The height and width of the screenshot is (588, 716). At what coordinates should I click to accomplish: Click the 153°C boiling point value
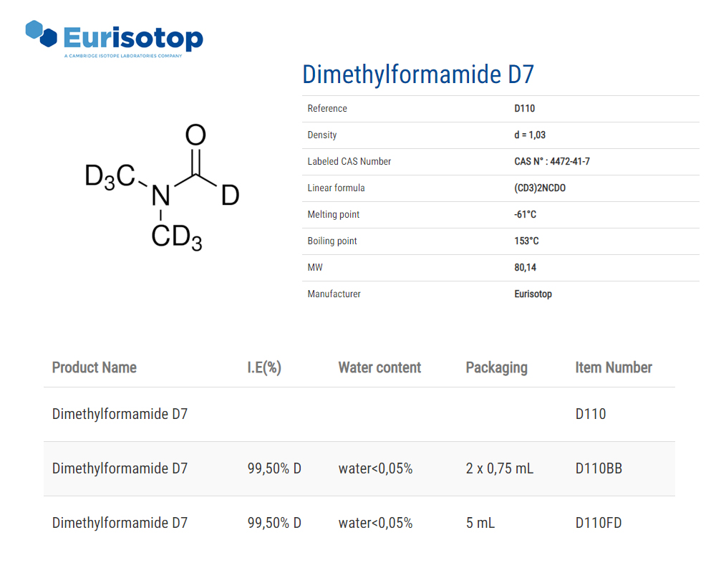[526, 241]
